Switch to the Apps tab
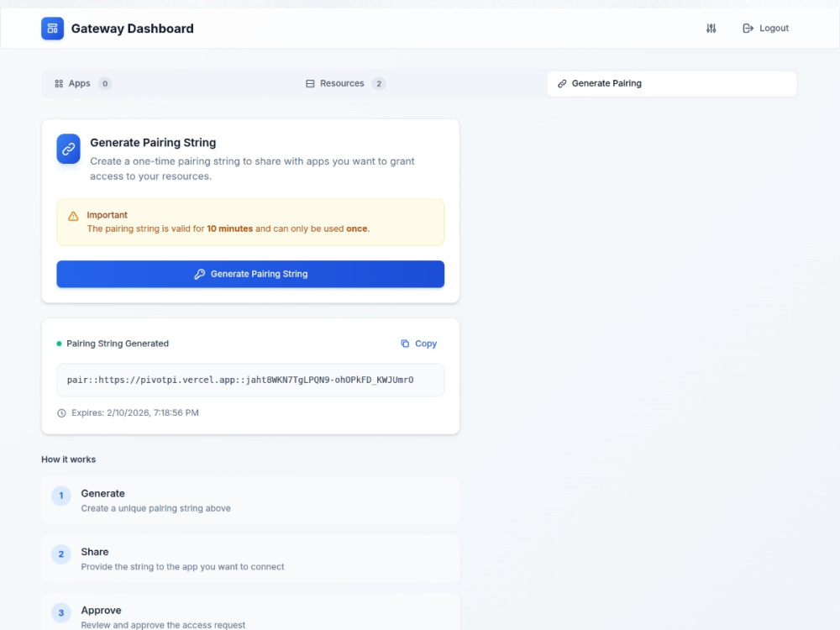Viewport: 840px width, 630px height. click(168, 83)
